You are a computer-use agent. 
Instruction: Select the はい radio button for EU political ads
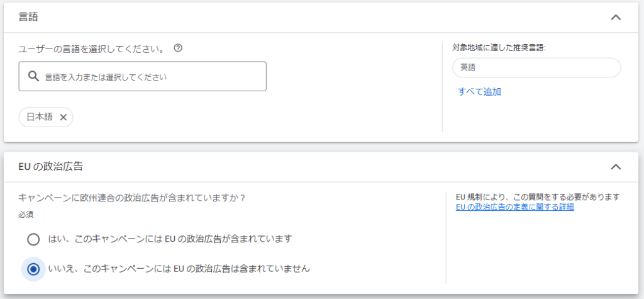click(x=33, y=239)
